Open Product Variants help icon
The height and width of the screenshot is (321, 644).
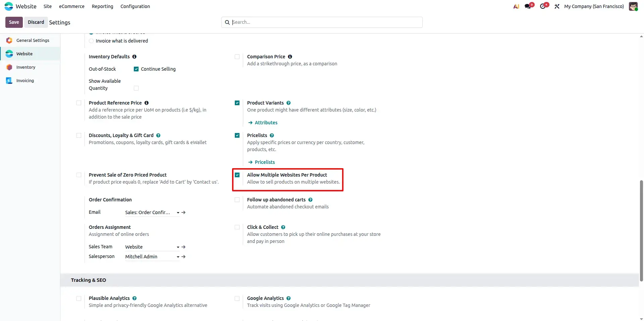tap(288, 103)
